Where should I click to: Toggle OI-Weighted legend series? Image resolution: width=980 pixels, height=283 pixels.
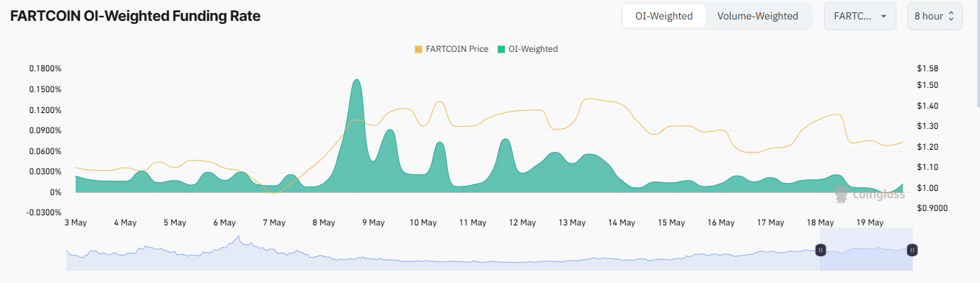[x=528, y=49]
